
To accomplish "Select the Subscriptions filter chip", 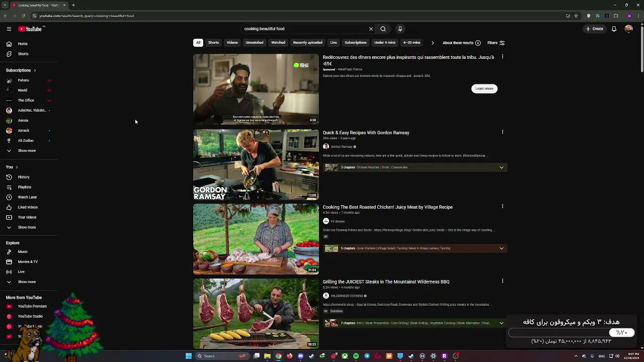I will 355,43.
